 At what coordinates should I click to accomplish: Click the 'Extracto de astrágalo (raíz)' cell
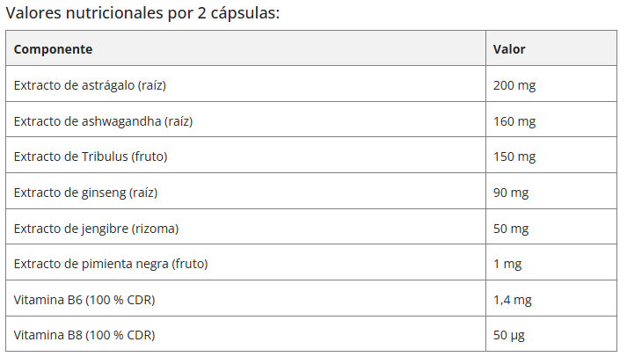(245, 84)
